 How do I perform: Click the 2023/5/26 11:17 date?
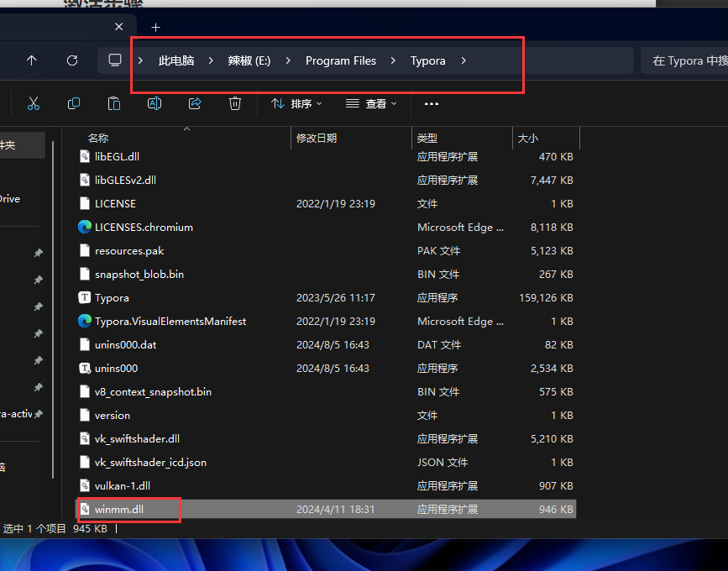pos(336,297)
